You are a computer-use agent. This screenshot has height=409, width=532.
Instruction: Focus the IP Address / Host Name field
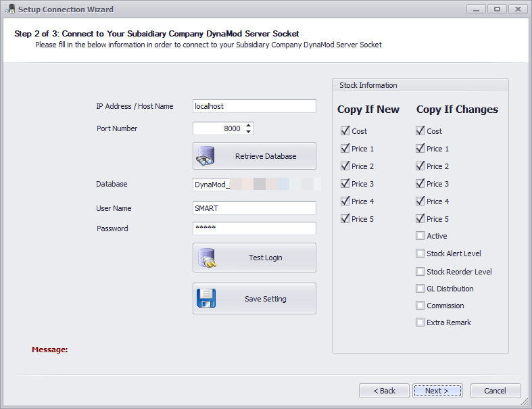coord(254,106)
